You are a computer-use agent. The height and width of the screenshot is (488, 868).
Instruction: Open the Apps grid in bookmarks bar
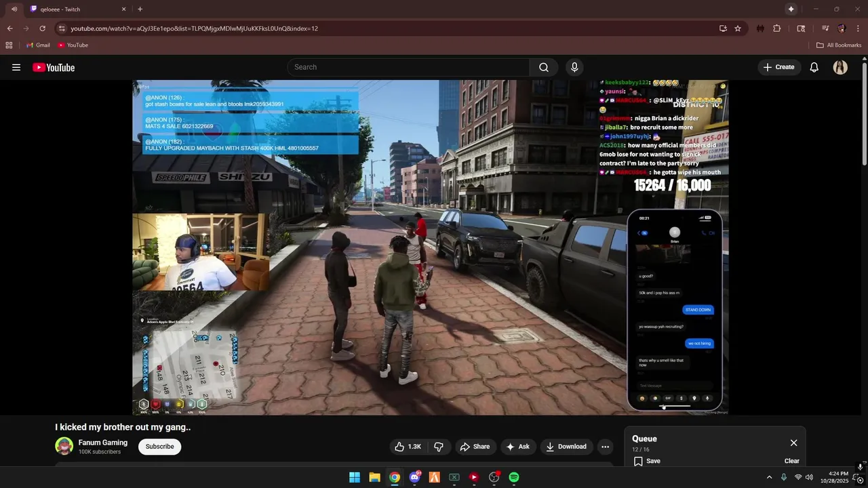(x=9, y=45)
